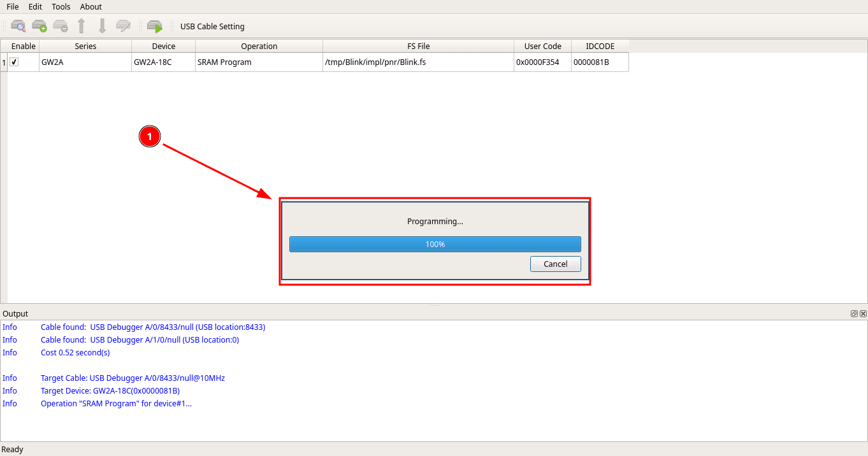Click the Ready status bar text
The image size is (868, 456).
click(x=12, y=449)
